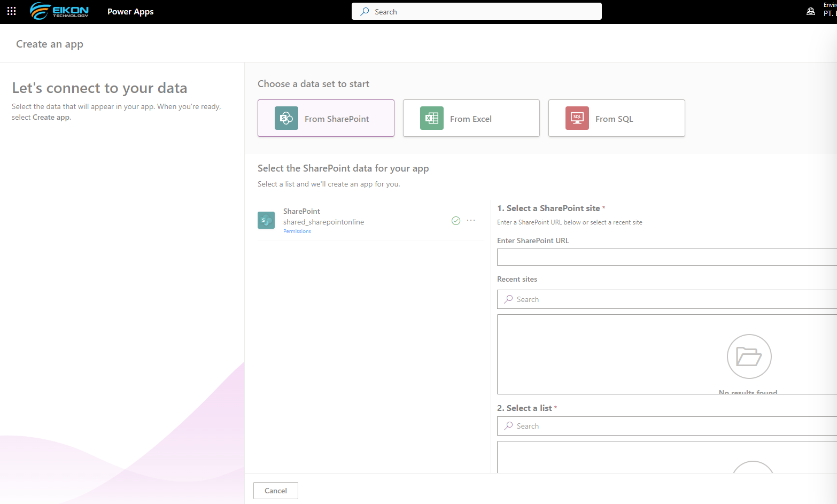Click the Eikon Technology logo
Image resolution: width=837 pixels, height=504 pixels.
pyautogui.click(x=59, y=11)
